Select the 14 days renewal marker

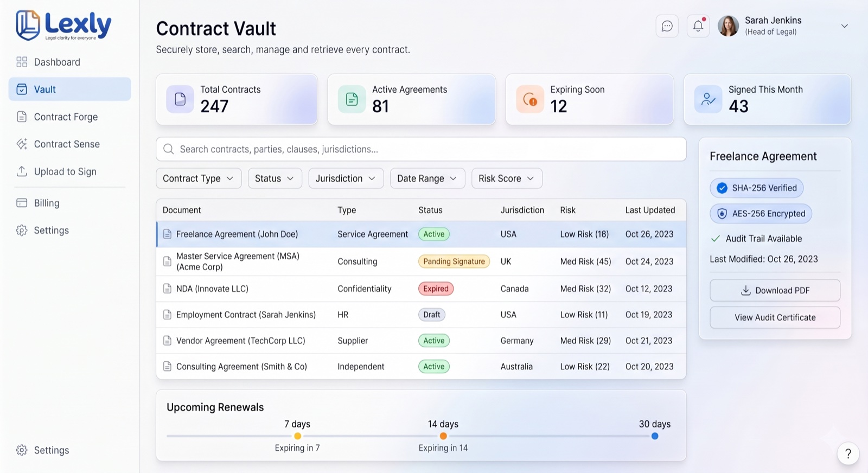click(x=443, y=436)
